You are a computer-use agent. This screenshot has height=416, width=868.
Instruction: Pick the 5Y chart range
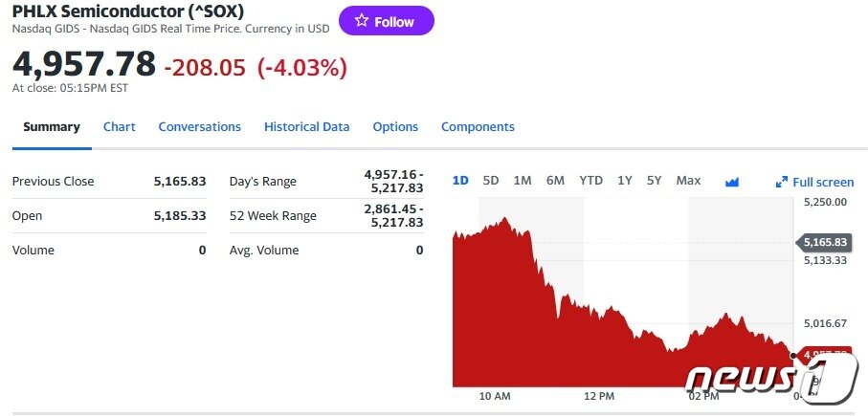(x=654, y=181)
